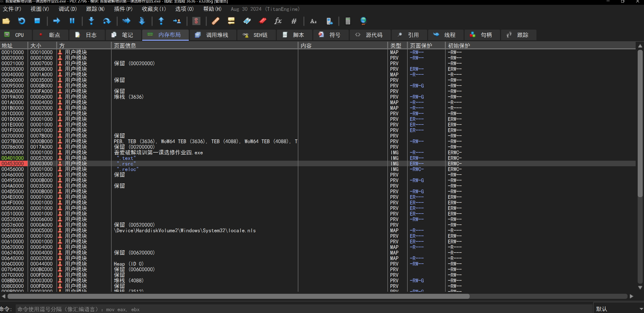644x313 pixels.
Task: Click the CPU panel icon
Action: (6, 34)
